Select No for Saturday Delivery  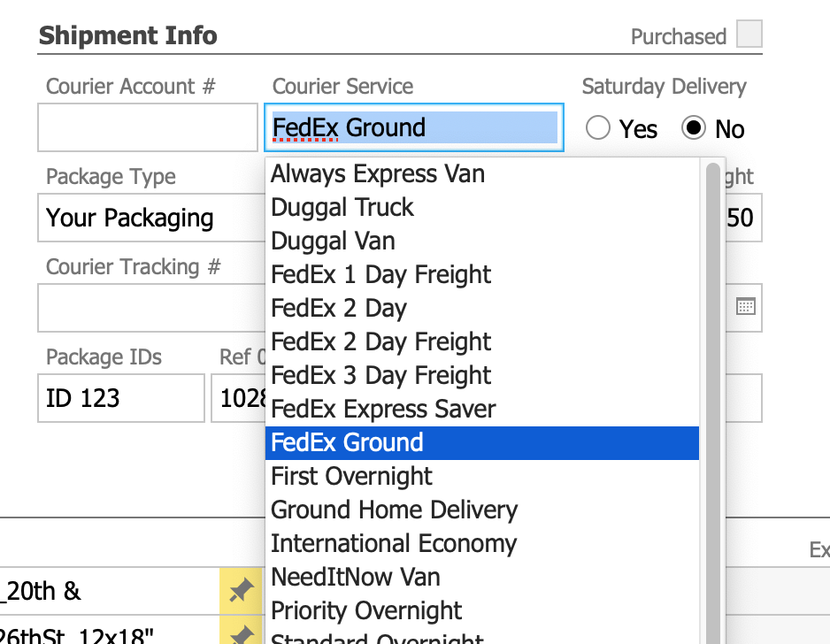click(694, 128)
